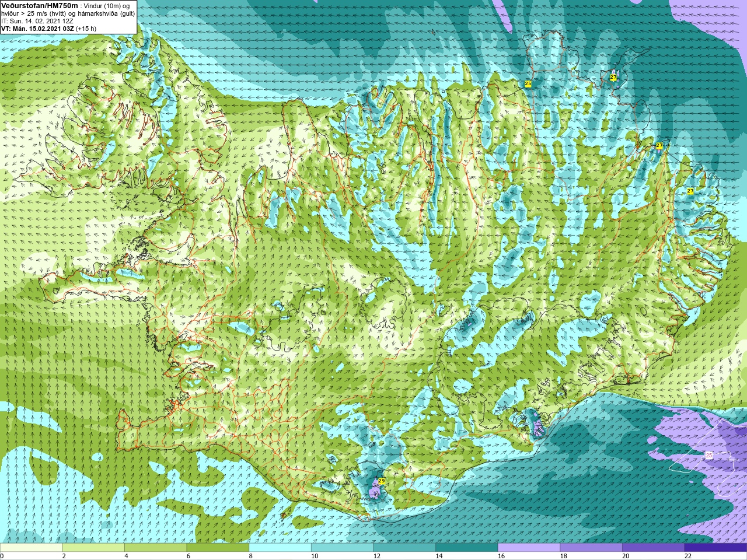The width and height of the screenshot is (747, 560).
Task: Click the 'Vindur (10m) og' header text
Action: 106,6
